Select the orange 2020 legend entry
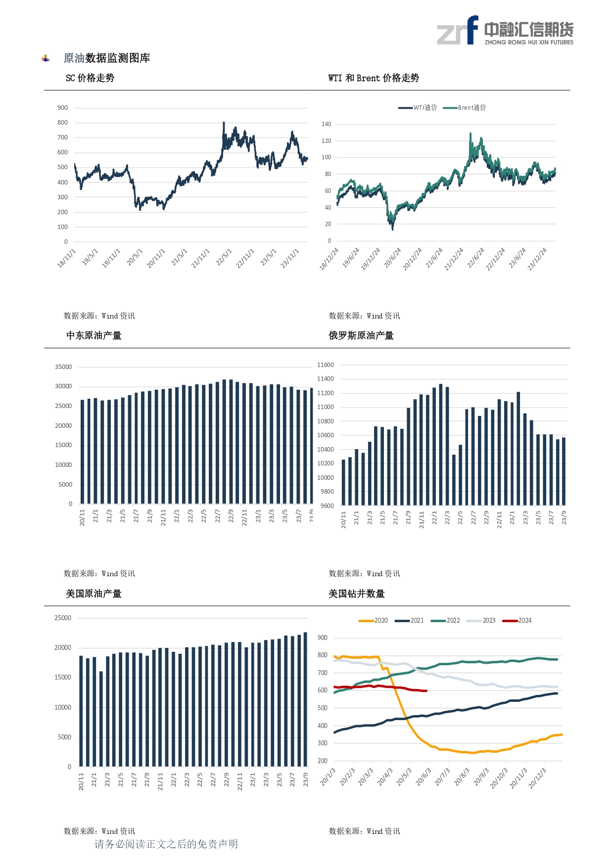Screen dimensions: 614x868 [373, 621]
